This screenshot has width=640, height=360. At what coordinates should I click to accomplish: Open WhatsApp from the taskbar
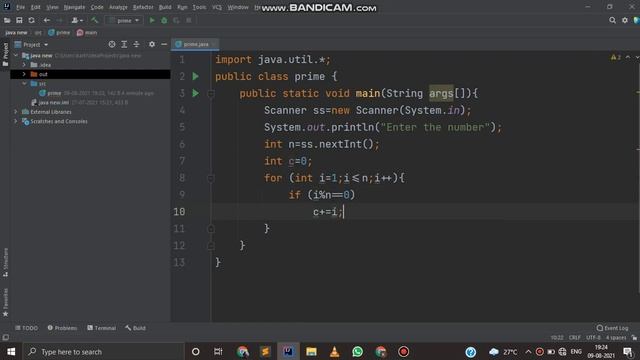point(358,351)
